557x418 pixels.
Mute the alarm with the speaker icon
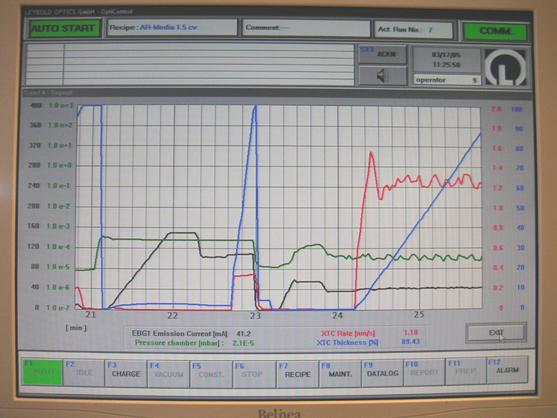[383, 76]
